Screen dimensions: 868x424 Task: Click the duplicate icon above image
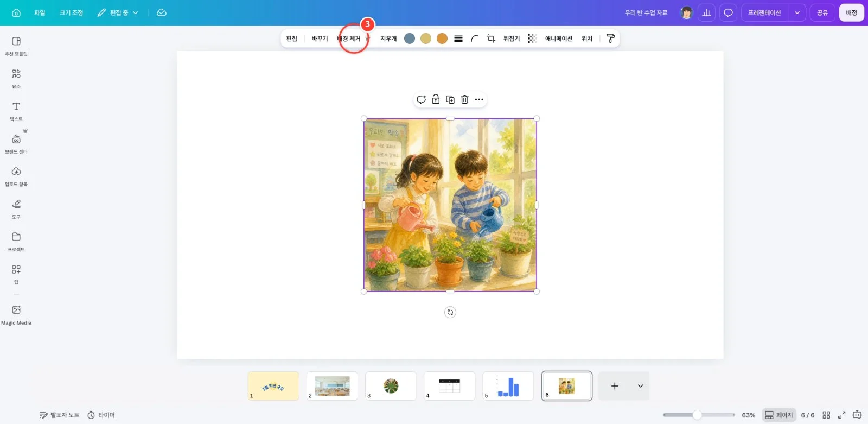pos(450,99)
